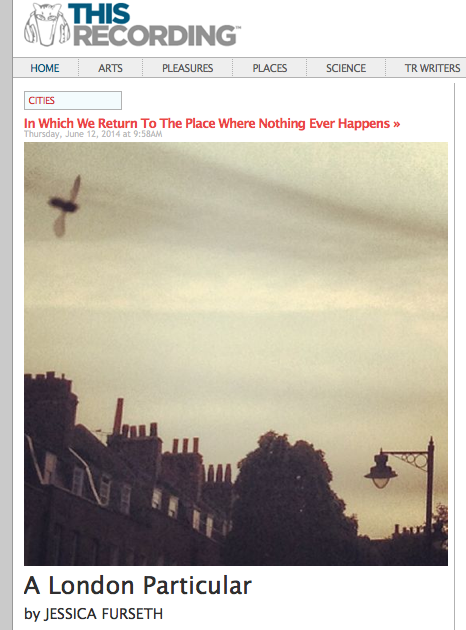The width and height of the screenshot is (466, 630).
Task: Click the London rooftops article photo
Action: 236,354
